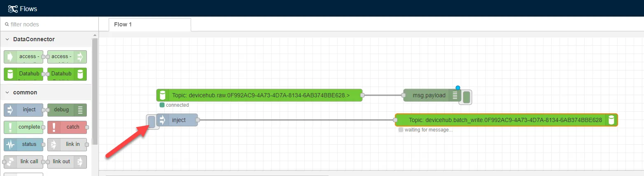Click the list icon on msg.payload node
The height and width of the screenshot is (176, 644).
[455, 95]
